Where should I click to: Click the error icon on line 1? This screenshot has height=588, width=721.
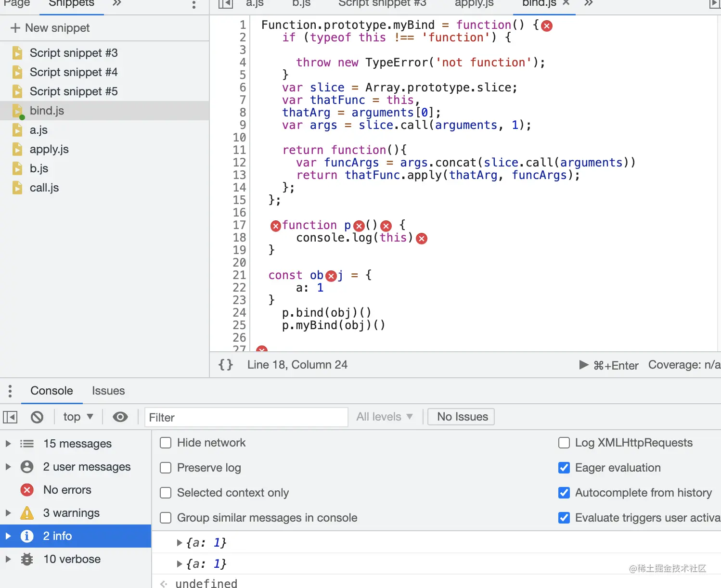547,26
